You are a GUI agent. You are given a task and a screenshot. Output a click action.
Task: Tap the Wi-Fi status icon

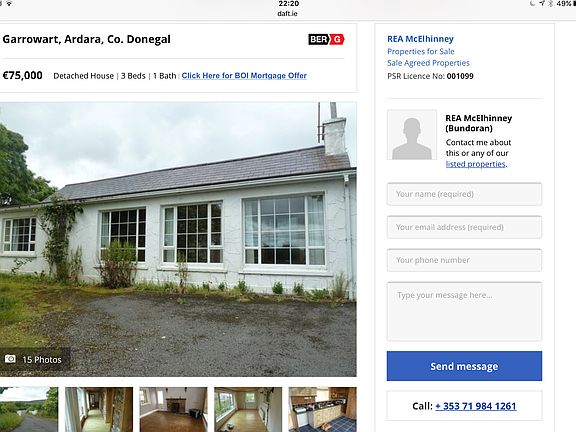coord(9,3)
